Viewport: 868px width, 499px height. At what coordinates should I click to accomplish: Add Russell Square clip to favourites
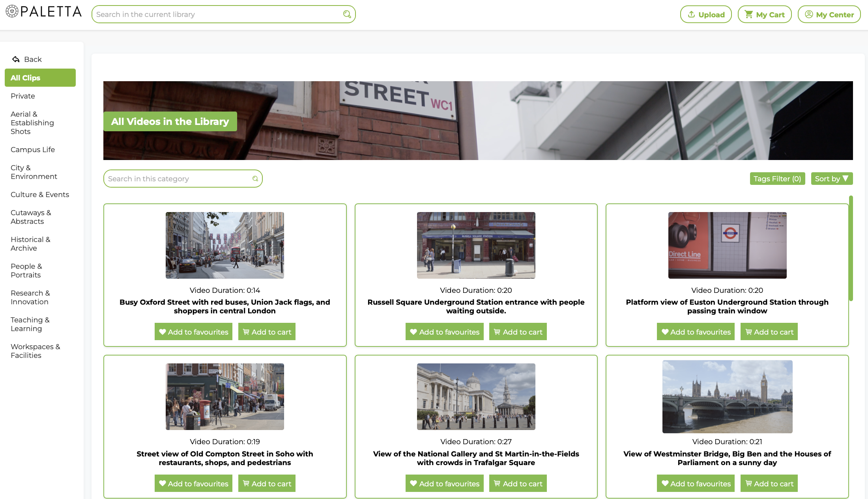[444, 332]
